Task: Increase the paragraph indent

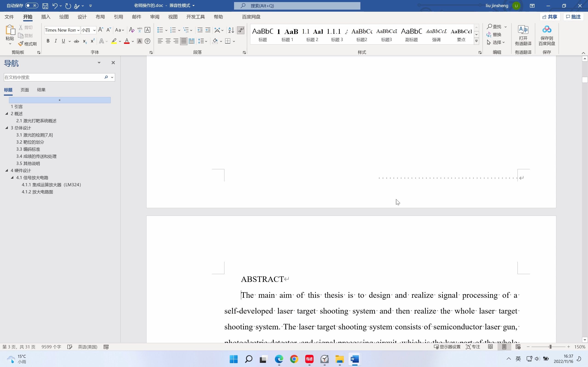Action: 208,30
